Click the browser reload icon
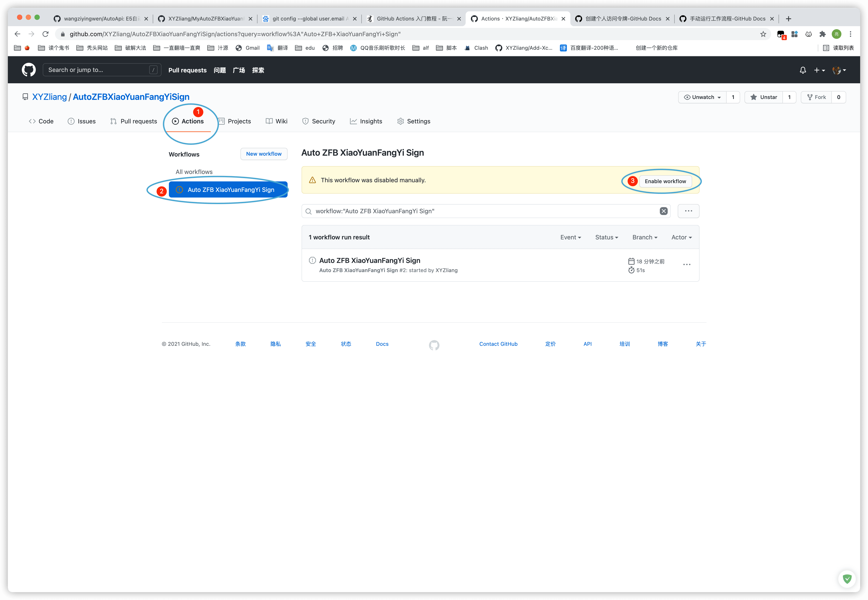The height and width of the screenshot is (600, 868). point(46,34)
